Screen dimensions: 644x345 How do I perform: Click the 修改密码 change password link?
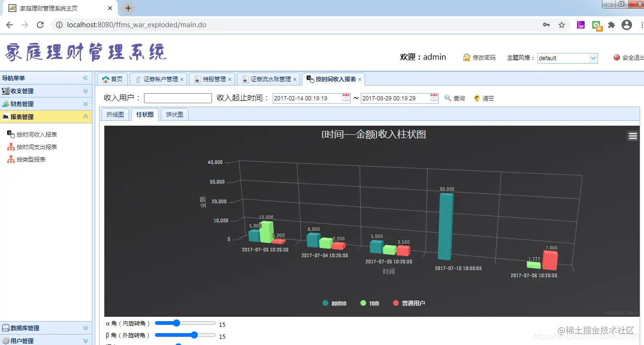(479, 58)
